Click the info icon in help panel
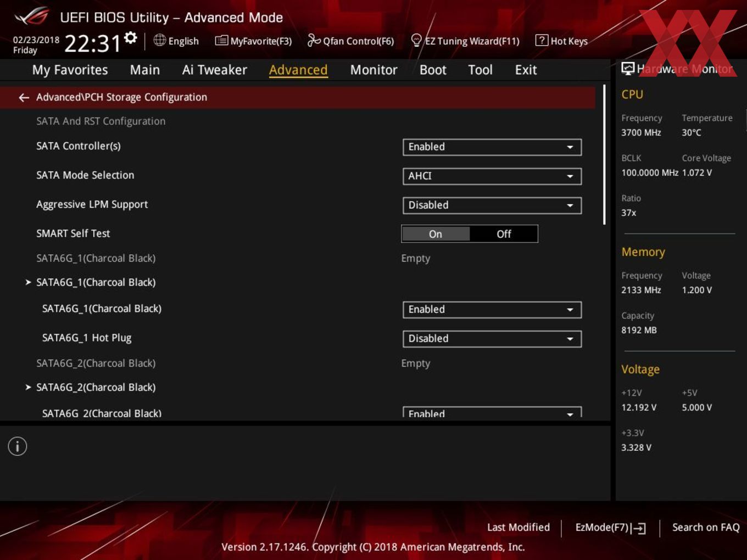Image resolution: width=747 pixels, height=560 pixels. [18, 446]
